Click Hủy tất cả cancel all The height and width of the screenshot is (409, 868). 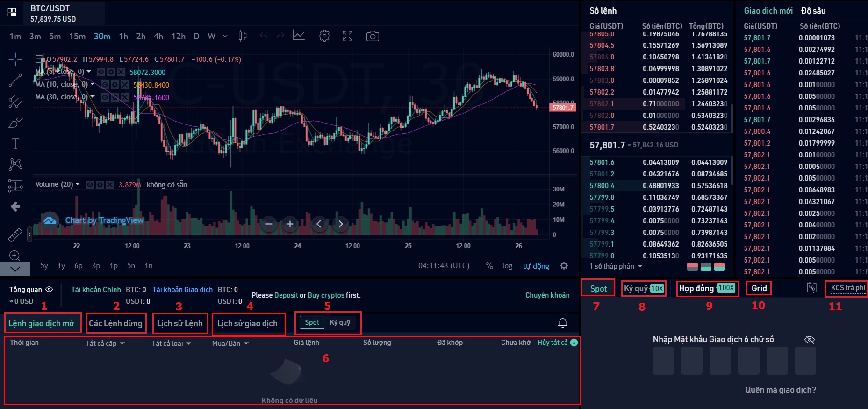(552, 343)
